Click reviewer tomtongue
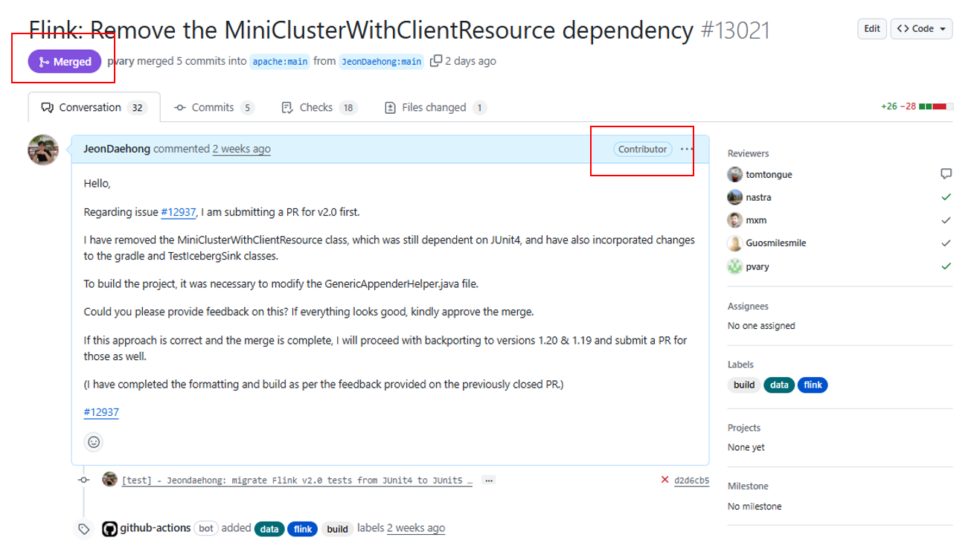This screenshot has width=980, height=552. click(769, 175)
